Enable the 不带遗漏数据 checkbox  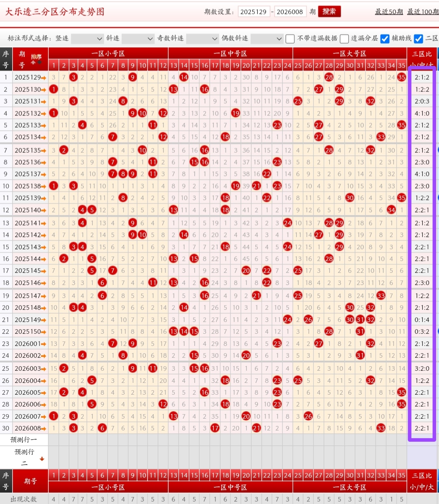[x=290, y=39]
